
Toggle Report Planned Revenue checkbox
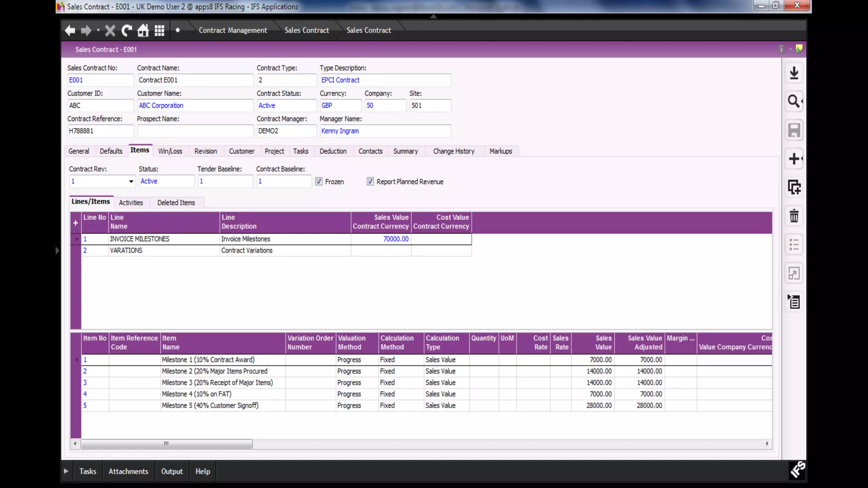tap(370, 182)
